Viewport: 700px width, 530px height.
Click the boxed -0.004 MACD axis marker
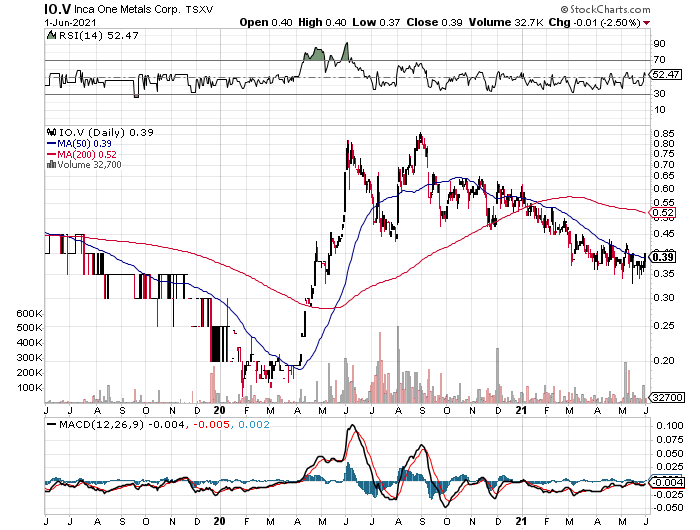pyautogui.click(x=668, y=482)
